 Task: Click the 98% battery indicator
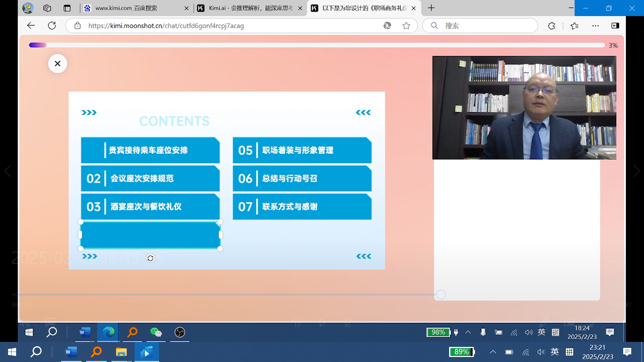pos(439,332)
